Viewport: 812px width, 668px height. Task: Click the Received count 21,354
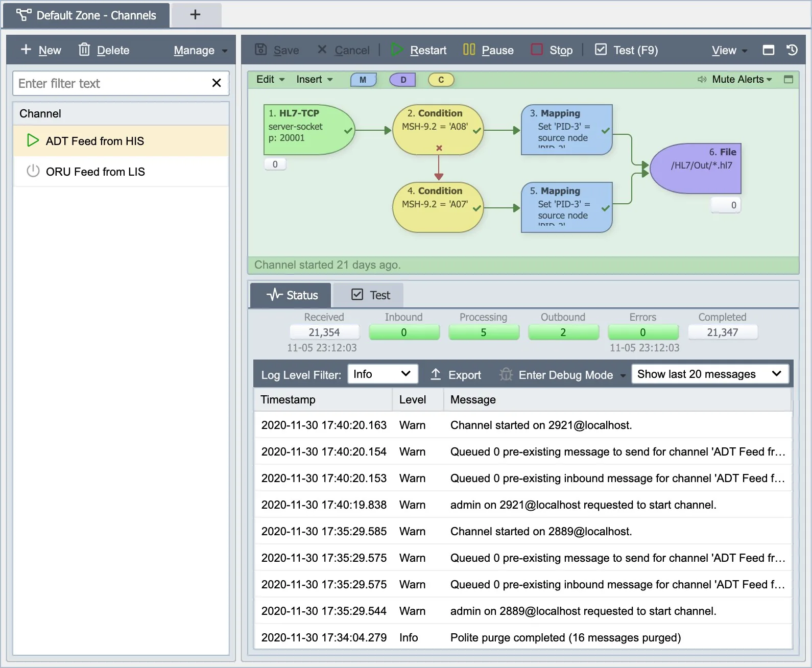coord(324,332)
